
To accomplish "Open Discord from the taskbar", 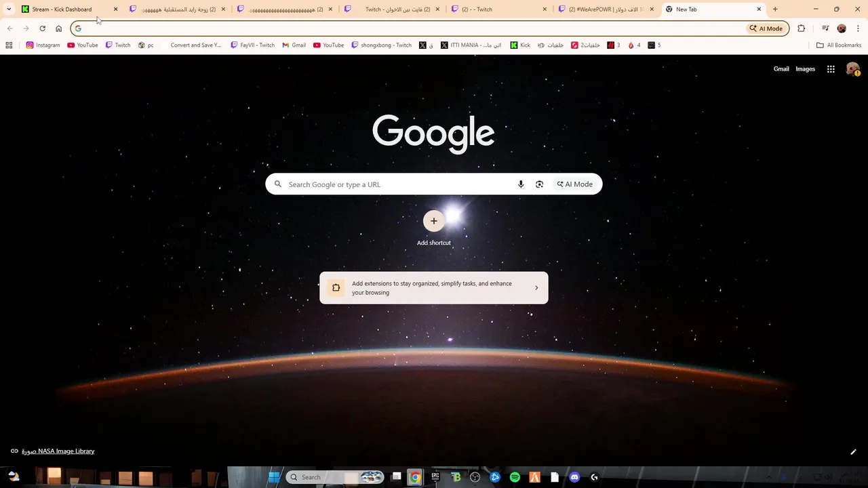I will 574,477.
